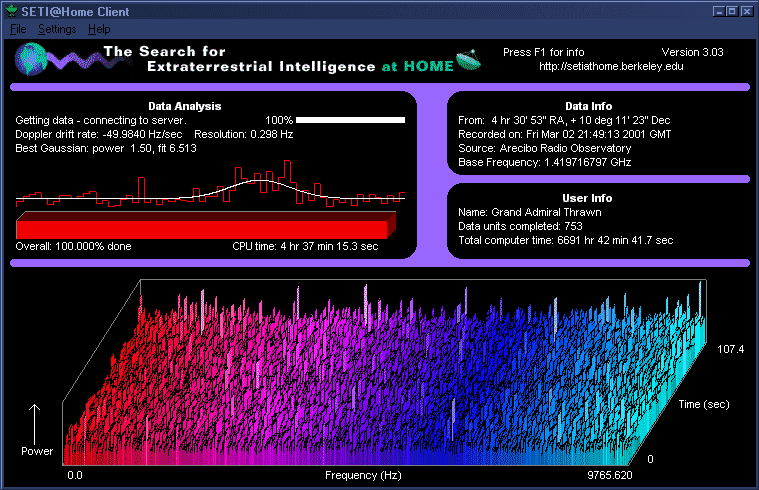Click the '9765.620' frequency axis value

609,475
